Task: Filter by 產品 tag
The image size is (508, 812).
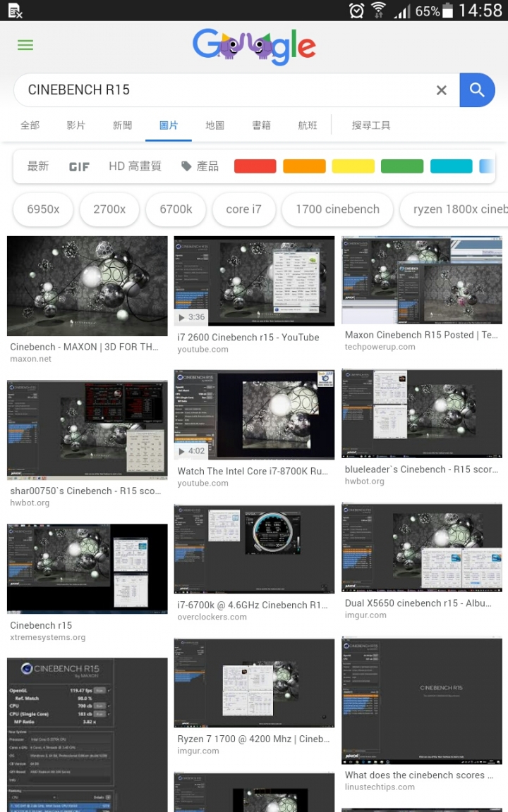Action: click(x=200, y=166)
